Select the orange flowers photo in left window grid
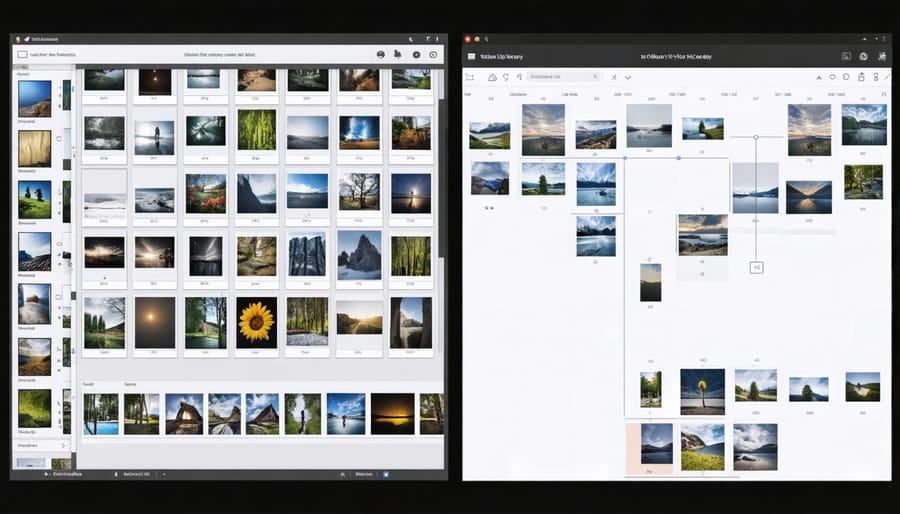Image resolution: width=900 pixels, height=514 pixels. 205,193
